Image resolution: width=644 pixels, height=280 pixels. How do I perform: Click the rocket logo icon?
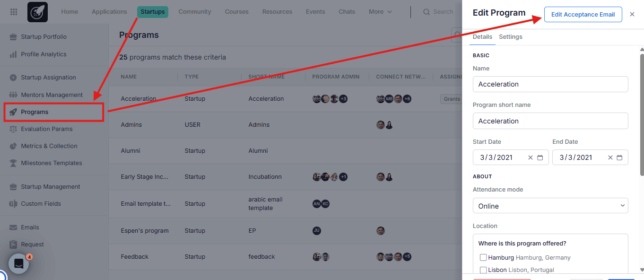37,12
